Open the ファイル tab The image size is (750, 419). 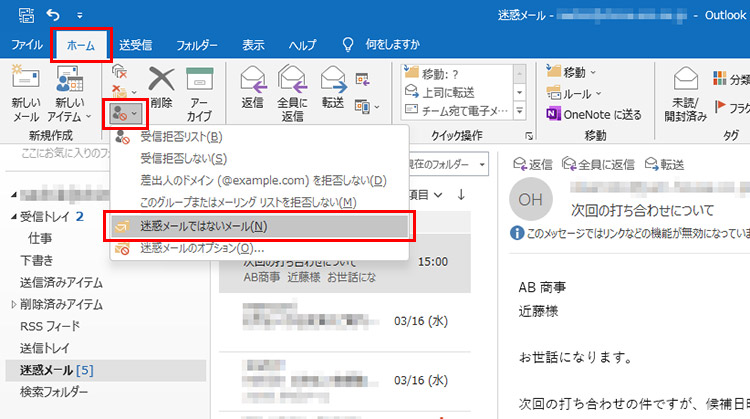[x=27, y=45]
